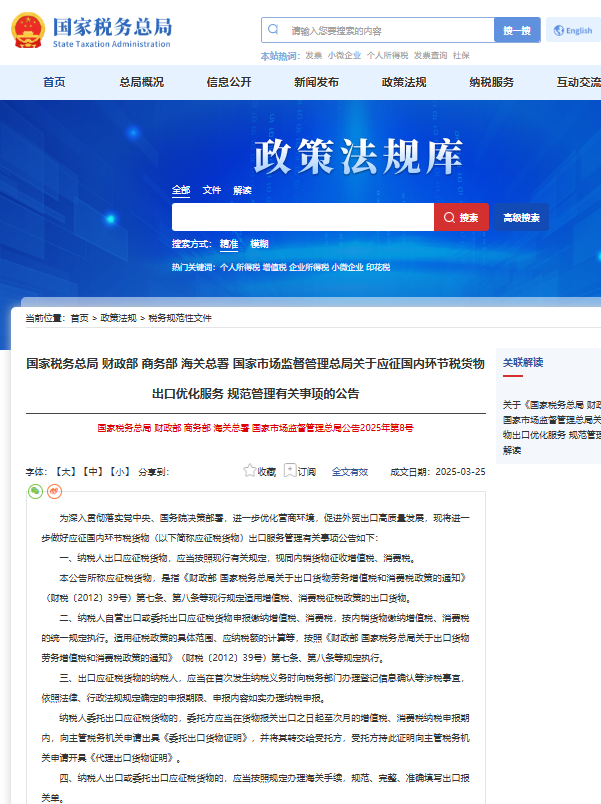Click breadcrumb link 首页
Image resolution: width=601 pixels, height=804 pixels.
tap(79, 318)
